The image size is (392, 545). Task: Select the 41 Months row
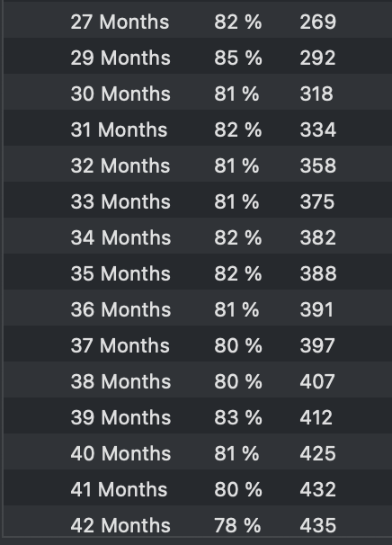[x=198, y=489]
